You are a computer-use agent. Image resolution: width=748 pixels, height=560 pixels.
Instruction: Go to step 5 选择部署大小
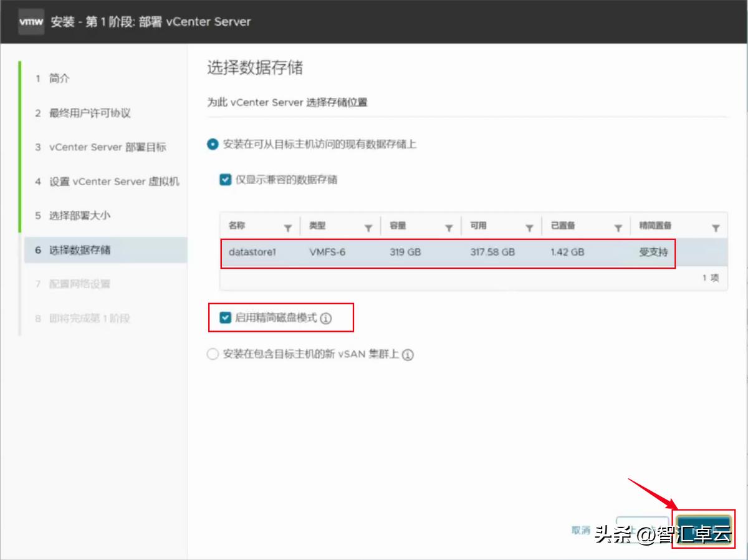coord(73,216)
